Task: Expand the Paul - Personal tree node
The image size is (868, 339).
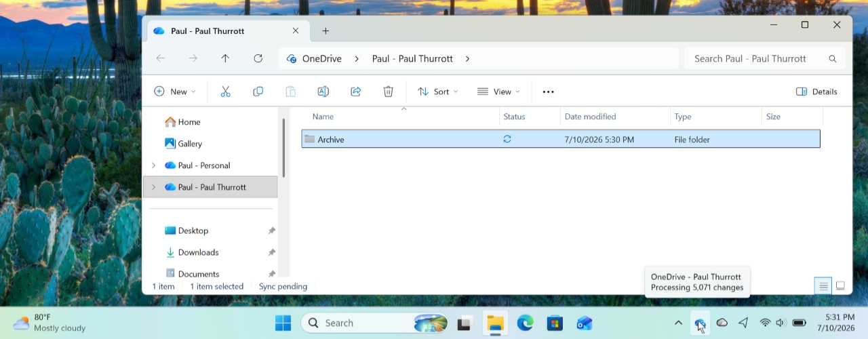Action: [x=154, y=165]
